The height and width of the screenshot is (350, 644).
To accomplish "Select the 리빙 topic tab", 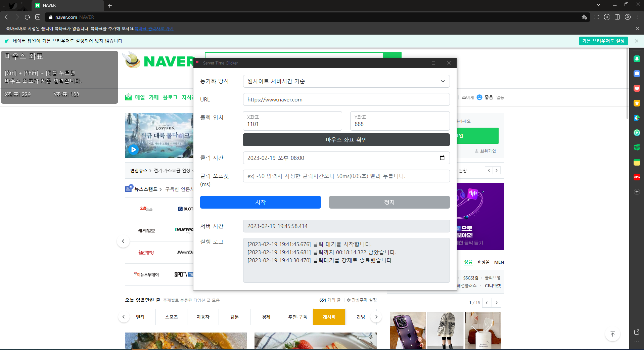I will (361, 317).
